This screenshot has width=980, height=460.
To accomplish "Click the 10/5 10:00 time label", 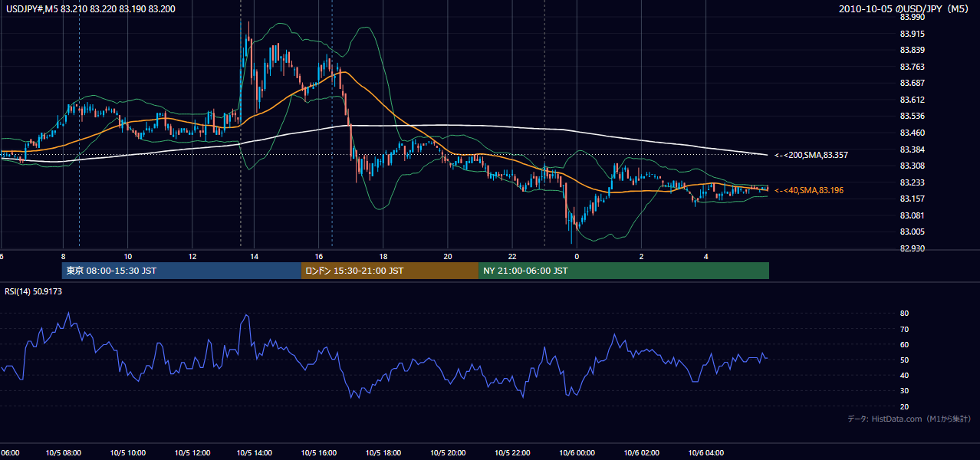I will [127, 452].
